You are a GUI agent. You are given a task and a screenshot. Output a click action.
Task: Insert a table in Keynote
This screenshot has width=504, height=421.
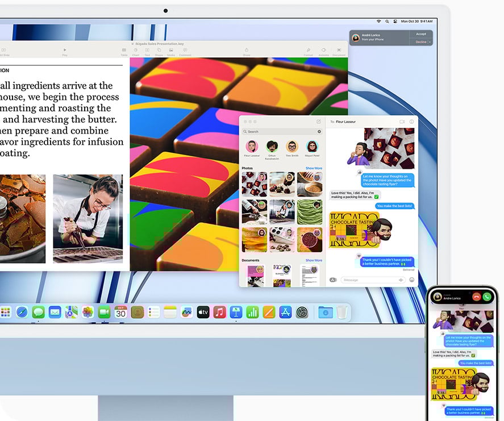123,51
